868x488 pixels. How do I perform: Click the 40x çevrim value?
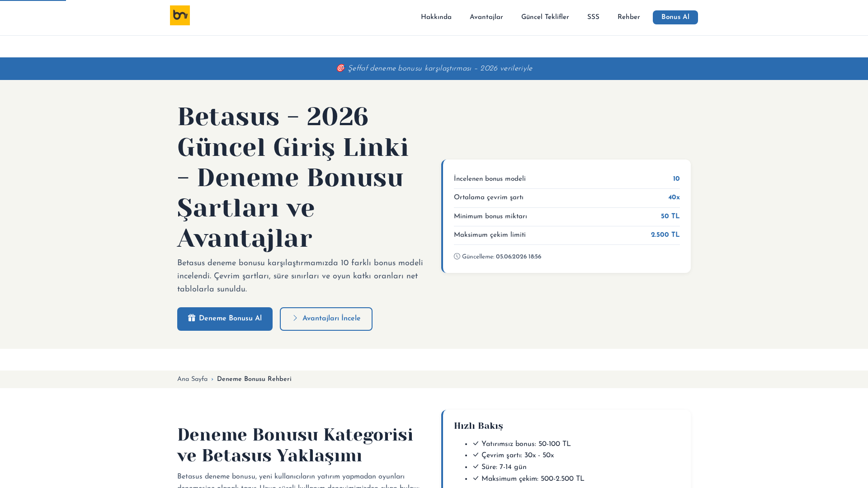tap(674, 198)
